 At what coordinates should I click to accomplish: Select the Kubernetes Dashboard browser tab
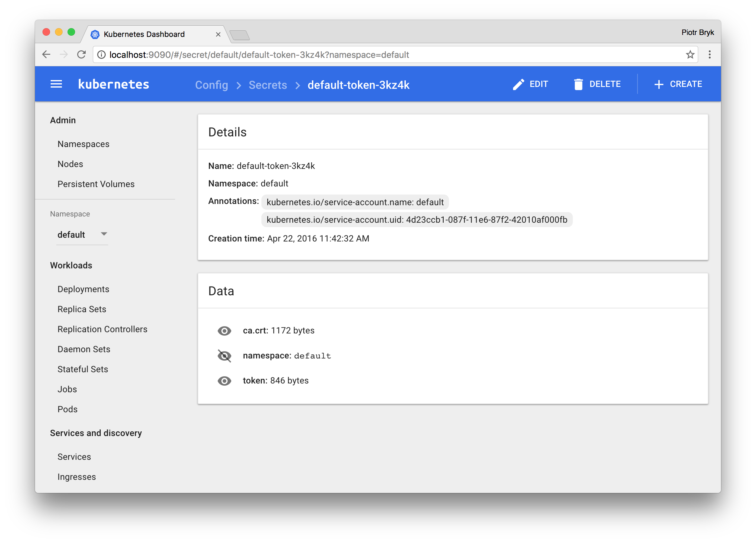coord(144,34)
